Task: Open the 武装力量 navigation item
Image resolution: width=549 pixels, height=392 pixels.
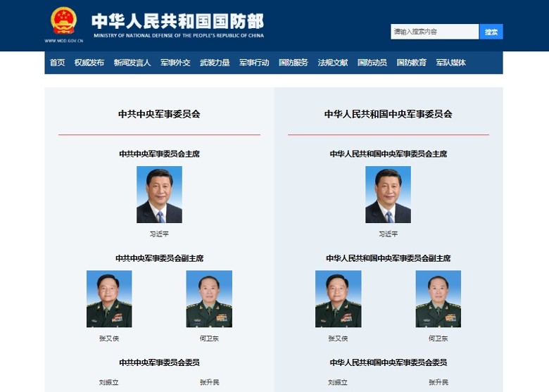Action: point(215,63)
